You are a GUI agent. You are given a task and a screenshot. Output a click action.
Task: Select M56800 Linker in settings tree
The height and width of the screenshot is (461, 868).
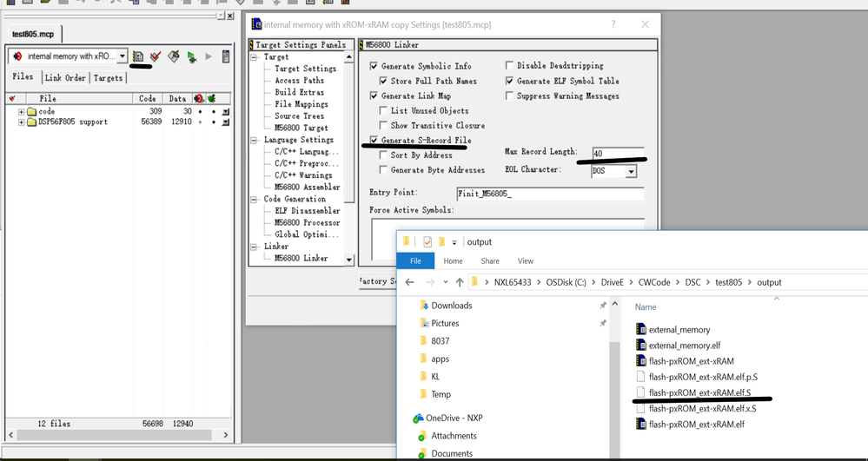[x=301, y=258]
